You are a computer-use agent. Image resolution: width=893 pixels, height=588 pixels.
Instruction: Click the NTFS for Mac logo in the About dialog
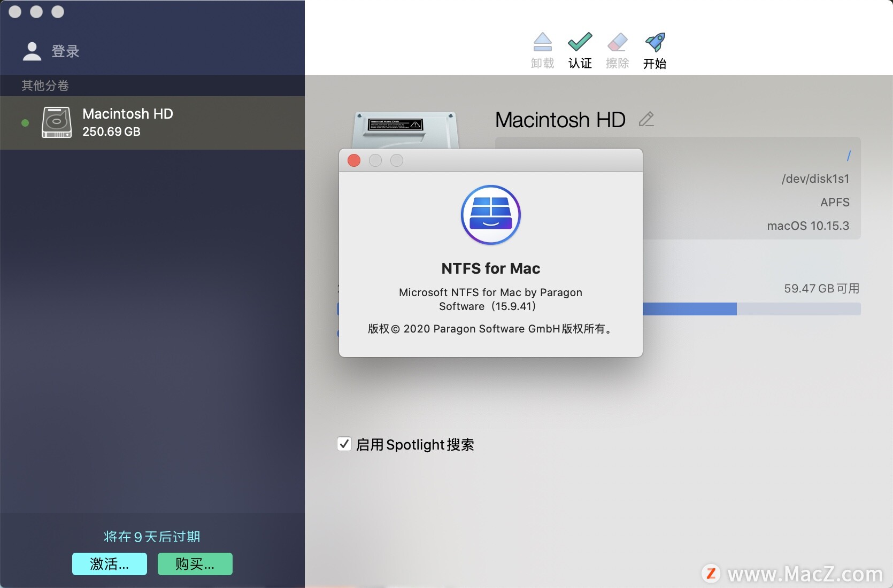tap(490, 215)
